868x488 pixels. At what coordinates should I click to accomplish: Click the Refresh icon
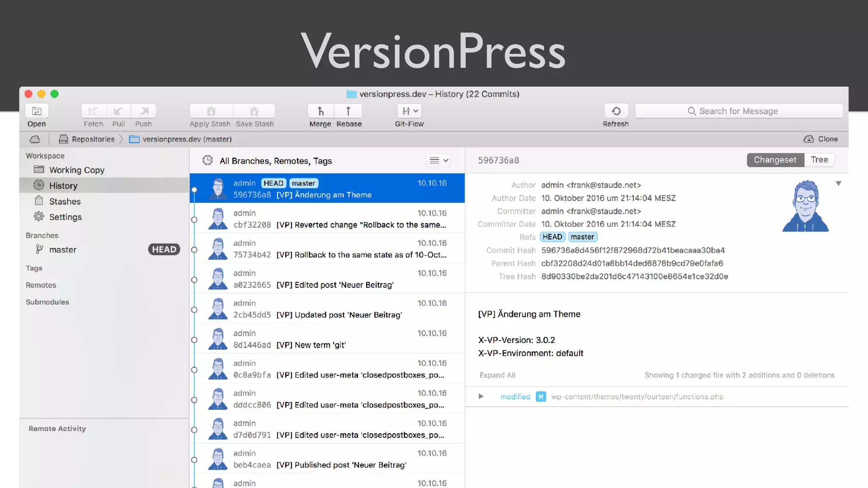coord(616,111)
